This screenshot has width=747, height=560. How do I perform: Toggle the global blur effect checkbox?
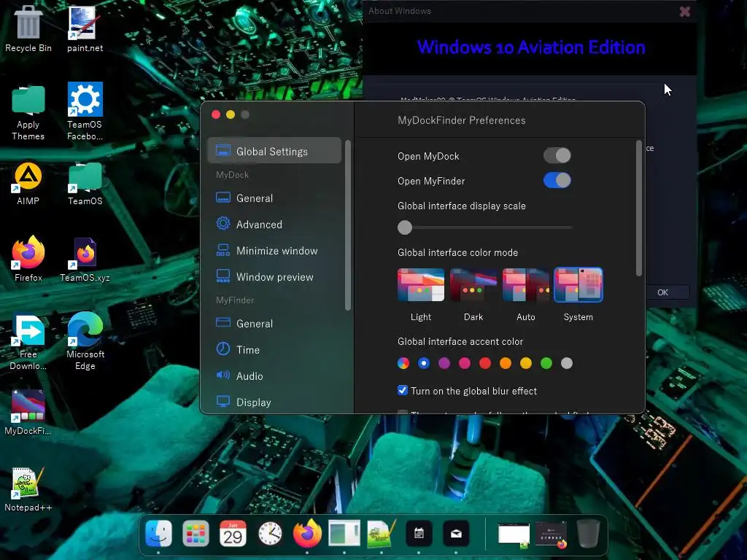[403, 391]
